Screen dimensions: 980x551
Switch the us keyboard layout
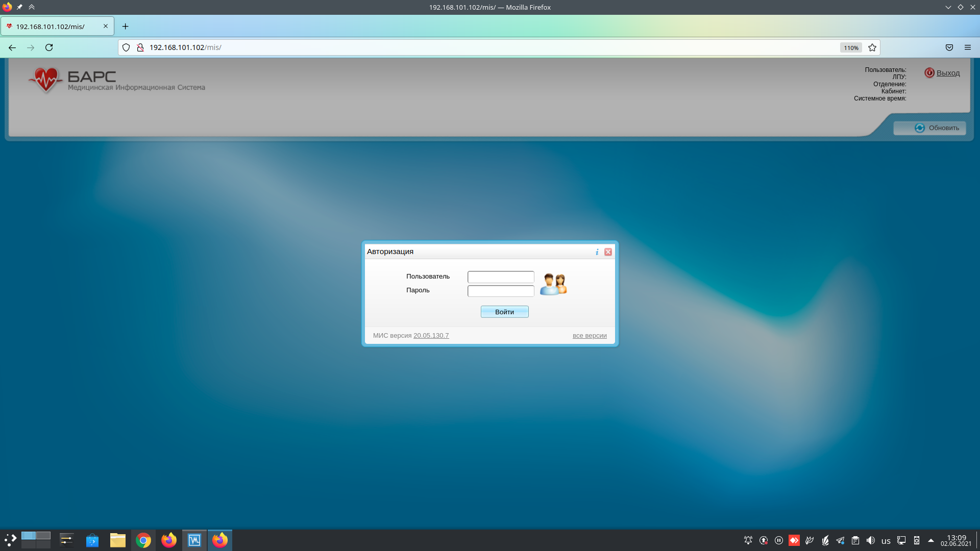click(886, 541)
